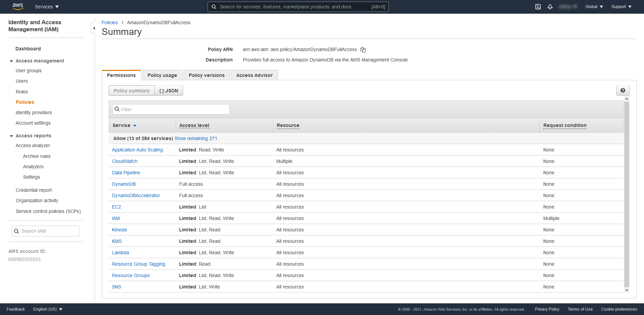Collapse the Access reports section
Viewport: 644px width, 315px height.
click(x=11, y=136)
